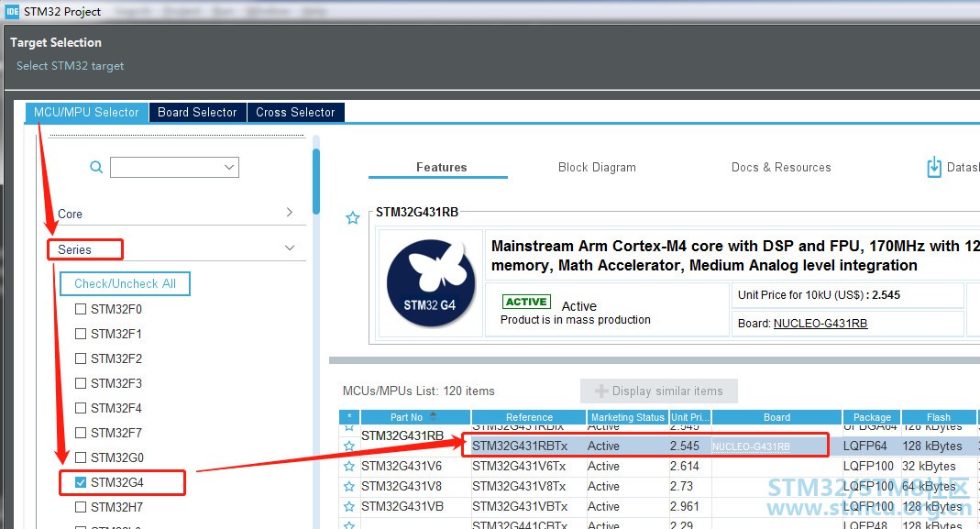This screenshot has width=980, height=529.
Task: Favorite the STM32G431RB product with its star
Action: tap(353, 217)
